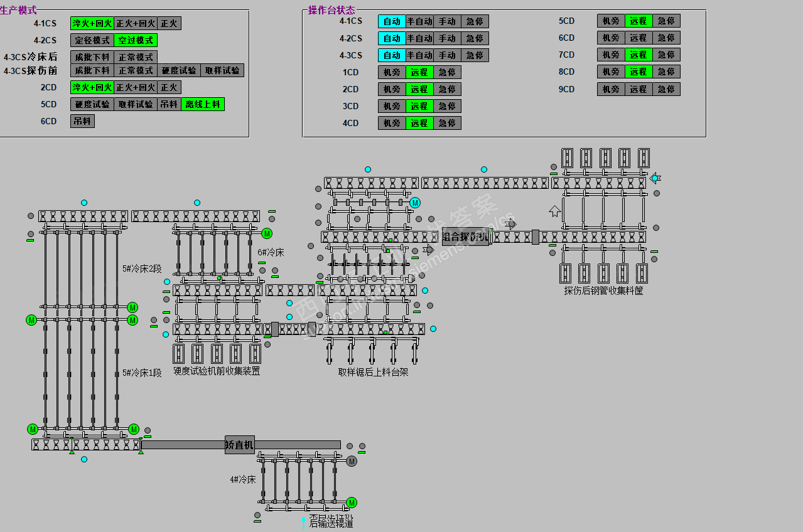Image resolution: width=803 pixels, height=532 pixels.
Task: Click 急停 for 2CD
Action: point(447,89)
